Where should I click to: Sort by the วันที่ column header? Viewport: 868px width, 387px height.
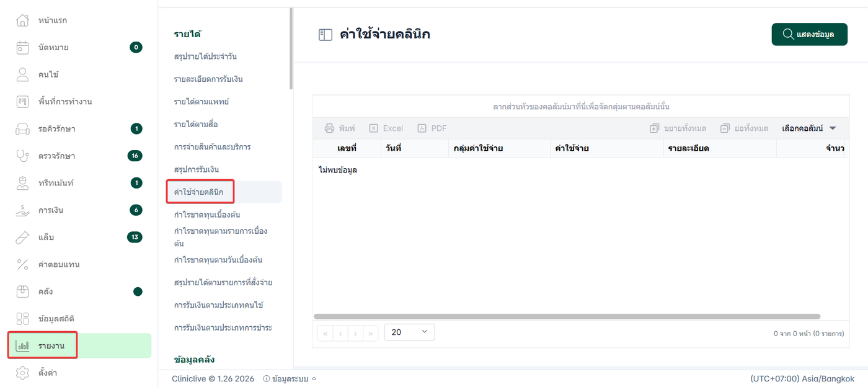[414, 149]
